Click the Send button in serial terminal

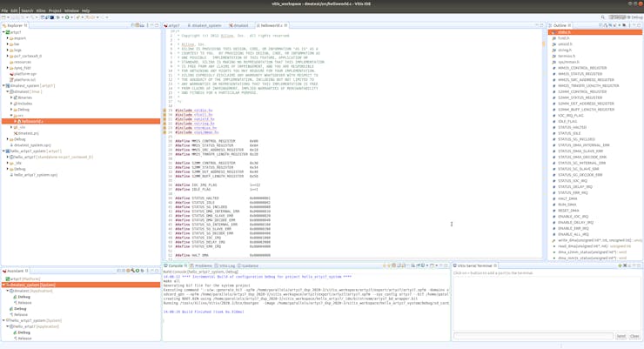[621, 336]
